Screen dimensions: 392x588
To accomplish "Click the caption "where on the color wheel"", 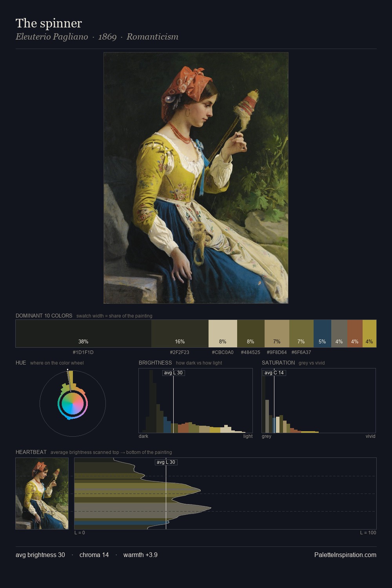I will point(57,363).
